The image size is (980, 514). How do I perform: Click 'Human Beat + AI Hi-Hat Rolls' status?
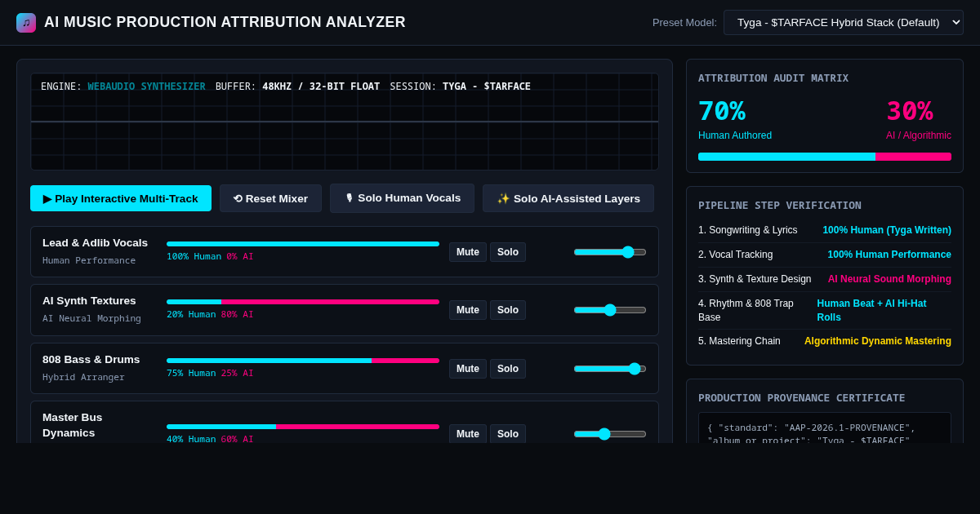tap(884, 310)
